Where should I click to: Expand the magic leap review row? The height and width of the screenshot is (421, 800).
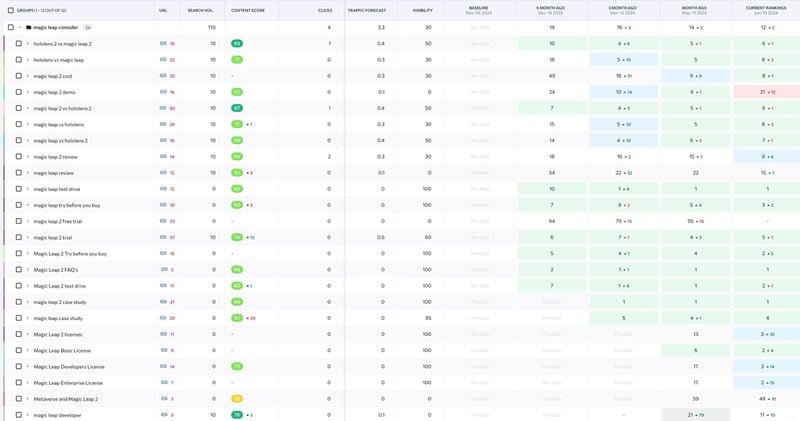tap(28, 172)
